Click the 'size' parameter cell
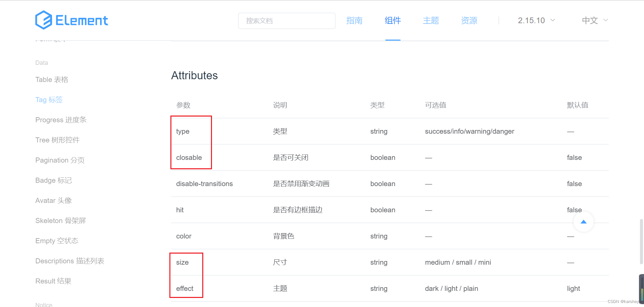644x307 pixels. pyautogui.click(x=182, y=262)
